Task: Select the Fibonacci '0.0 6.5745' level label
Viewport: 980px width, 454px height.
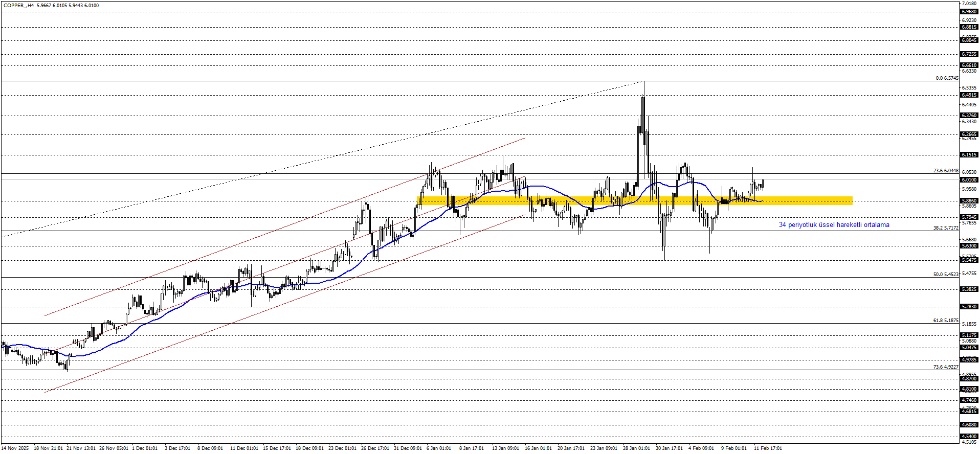Action: (947, 78)
